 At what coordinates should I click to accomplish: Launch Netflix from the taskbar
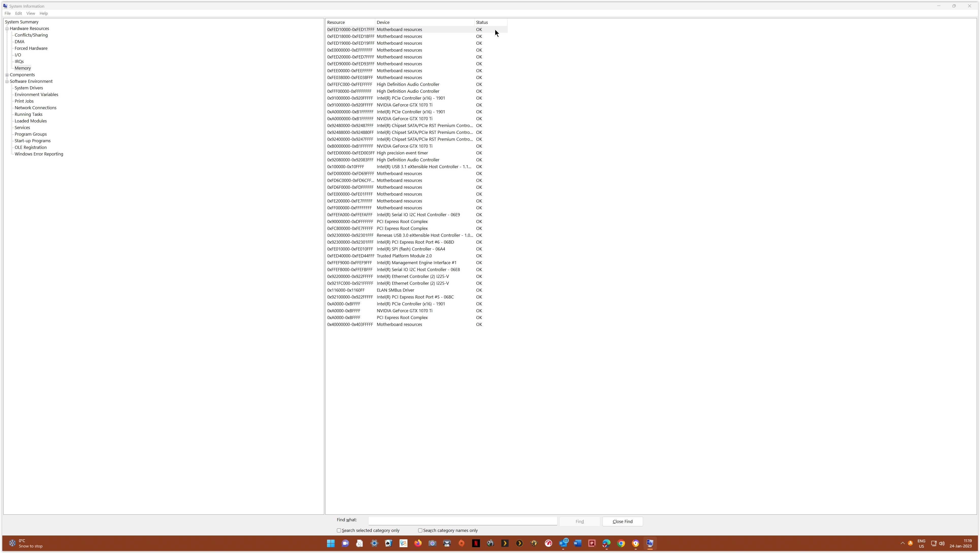pos(476,543)
